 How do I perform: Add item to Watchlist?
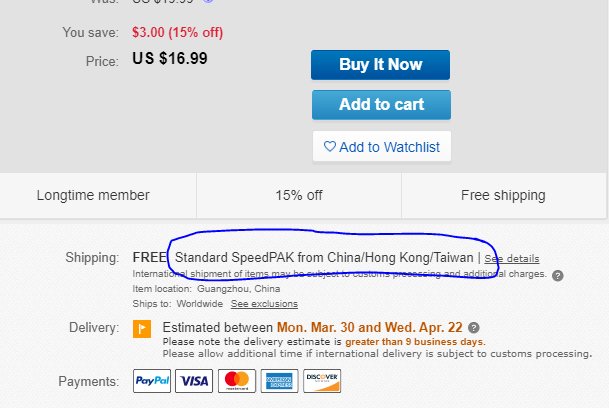point(382,146)
